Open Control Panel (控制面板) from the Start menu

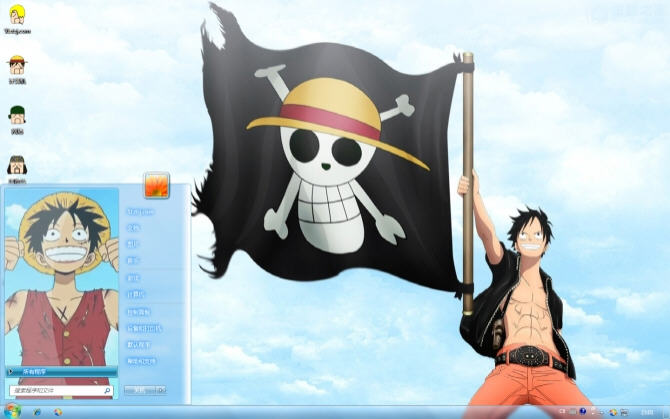coord(138,312)
